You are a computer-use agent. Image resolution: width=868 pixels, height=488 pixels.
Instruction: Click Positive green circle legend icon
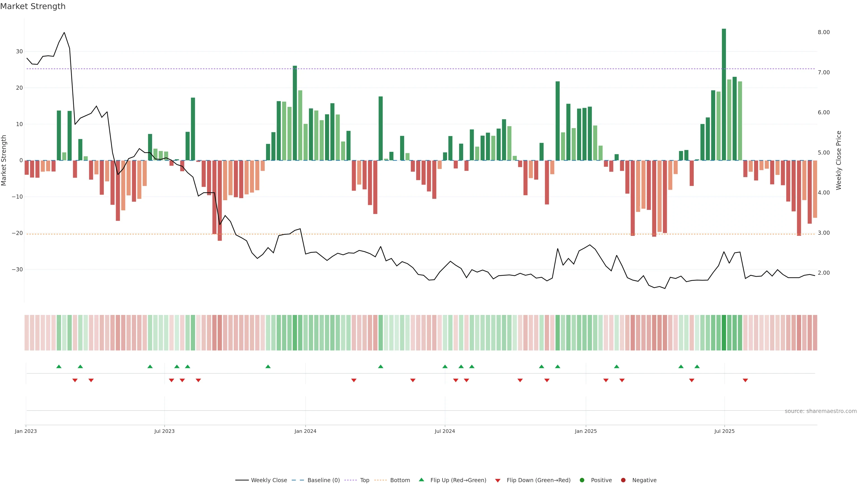coord(582,480)
